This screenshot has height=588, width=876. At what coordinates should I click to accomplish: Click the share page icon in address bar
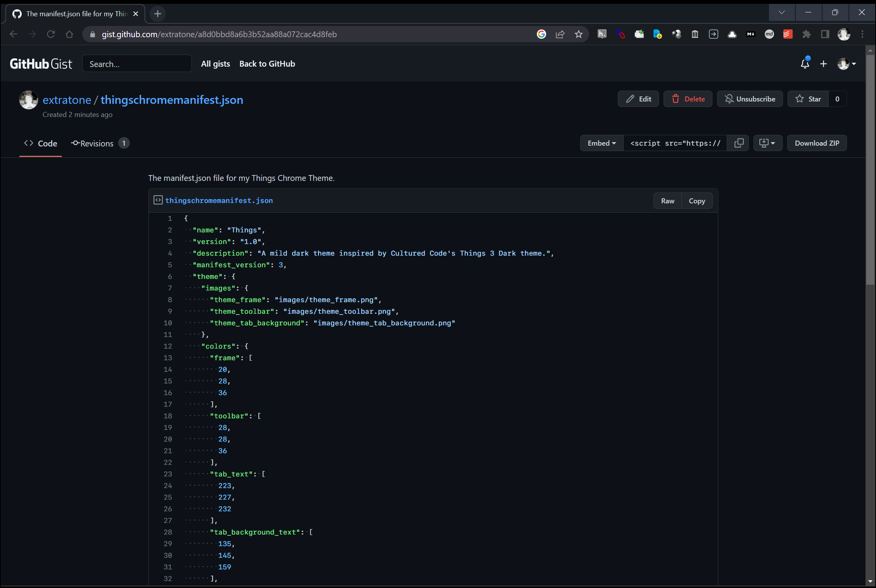pos(560,34)
